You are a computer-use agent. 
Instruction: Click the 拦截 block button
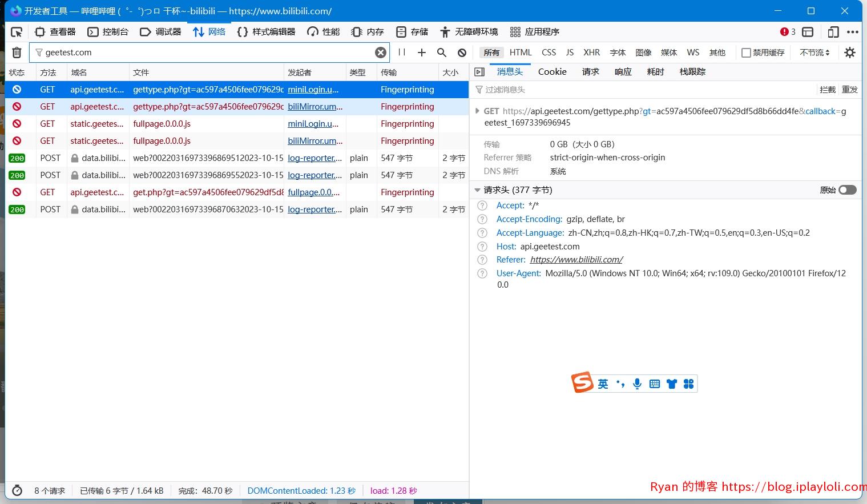coord(828,90)
